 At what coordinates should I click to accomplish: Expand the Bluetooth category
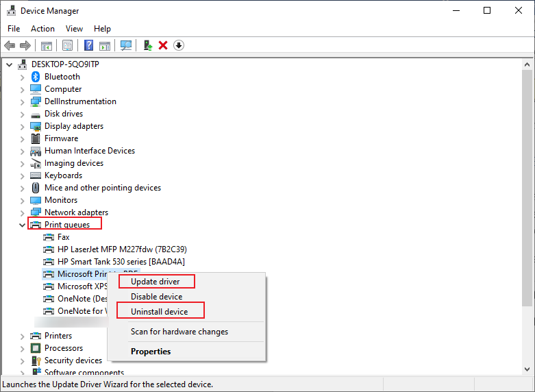tap(22, 77)
